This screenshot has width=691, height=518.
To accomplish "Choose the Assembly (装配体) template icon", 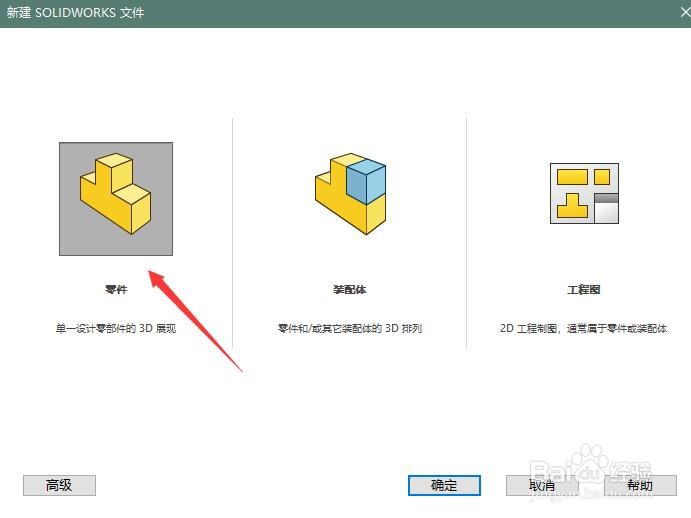I will tap(350, 194).
